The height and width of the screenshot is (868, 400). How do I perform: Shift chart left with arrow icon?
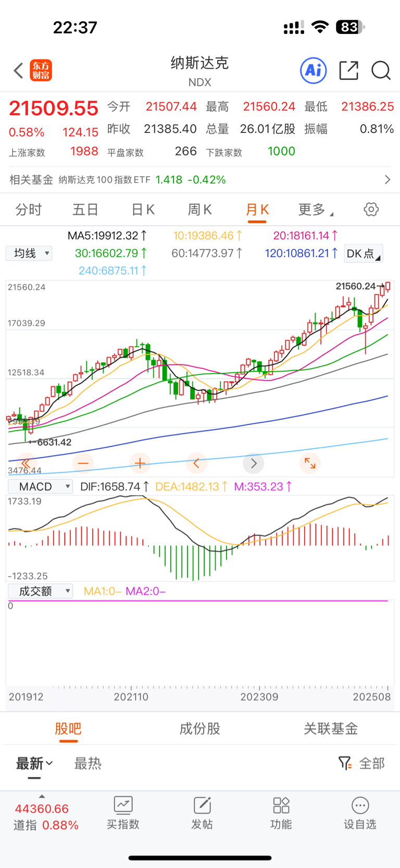click(196, 463)
